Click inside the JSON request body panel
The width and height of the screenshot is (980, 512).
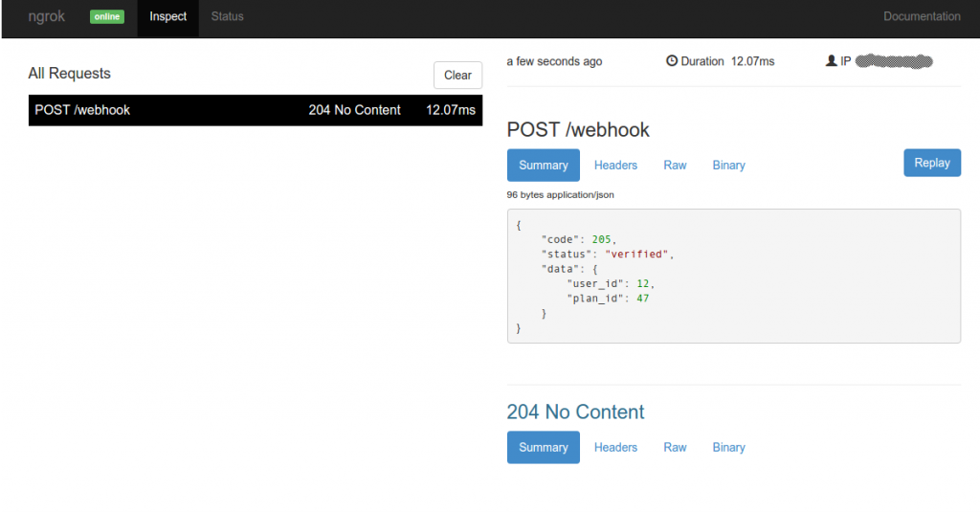733,276
